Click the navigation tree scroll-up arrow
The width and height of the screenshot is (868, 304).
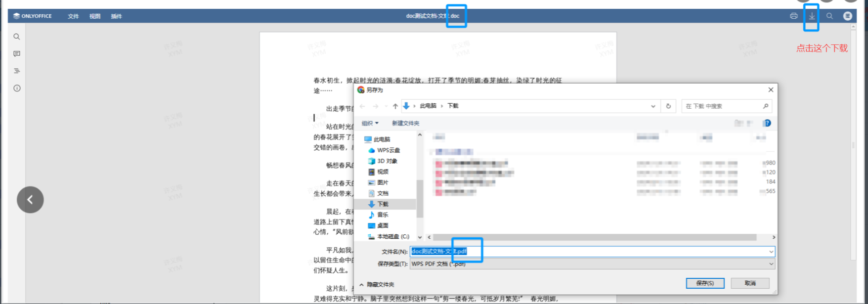pos(420,135)
